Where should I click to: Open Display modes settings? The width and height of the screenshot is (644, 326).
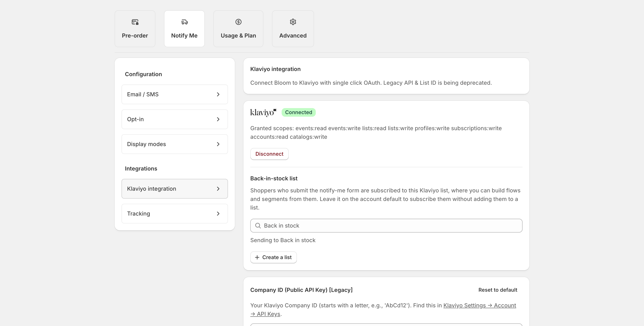click(175, 144)
